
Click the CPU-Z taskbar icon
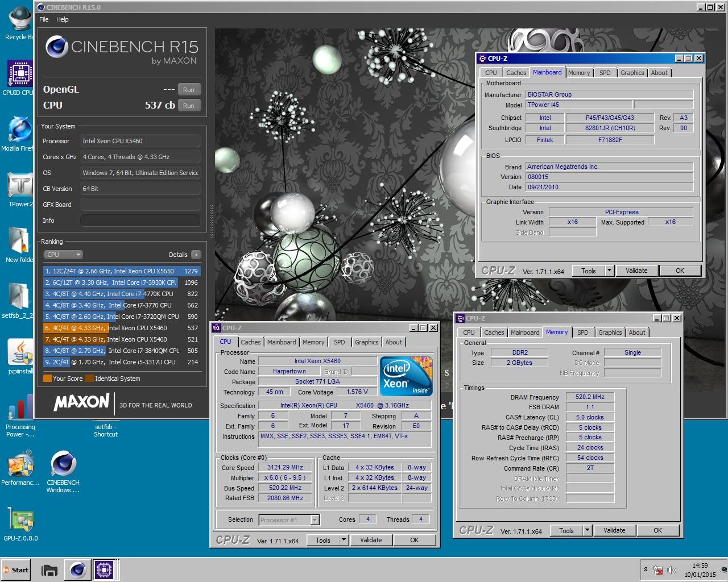pyautogui.click(x=104, y=569)
